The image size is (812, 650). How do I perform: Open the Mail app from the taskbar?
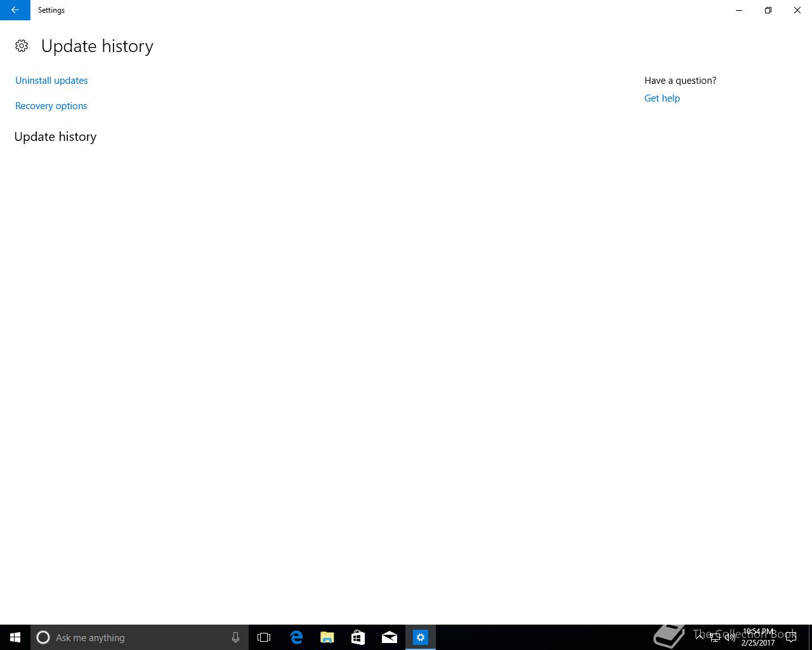390,637
